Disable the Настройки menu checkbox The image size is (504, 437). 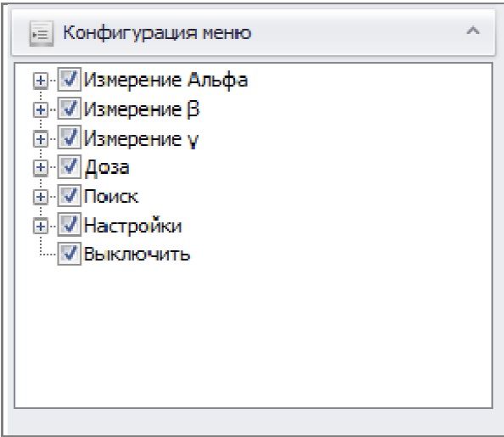pos(69,225)
